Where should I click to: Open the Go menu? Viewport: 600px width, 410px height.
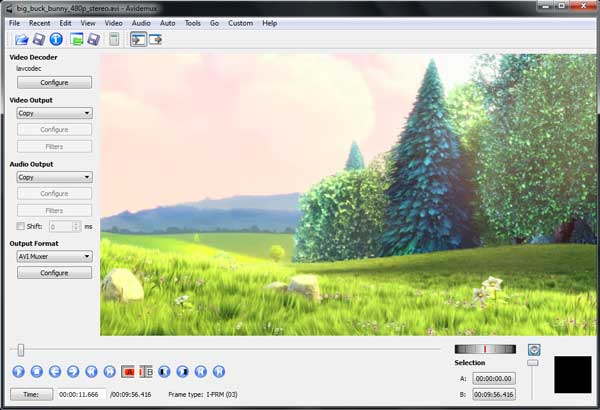coord(214,23)
